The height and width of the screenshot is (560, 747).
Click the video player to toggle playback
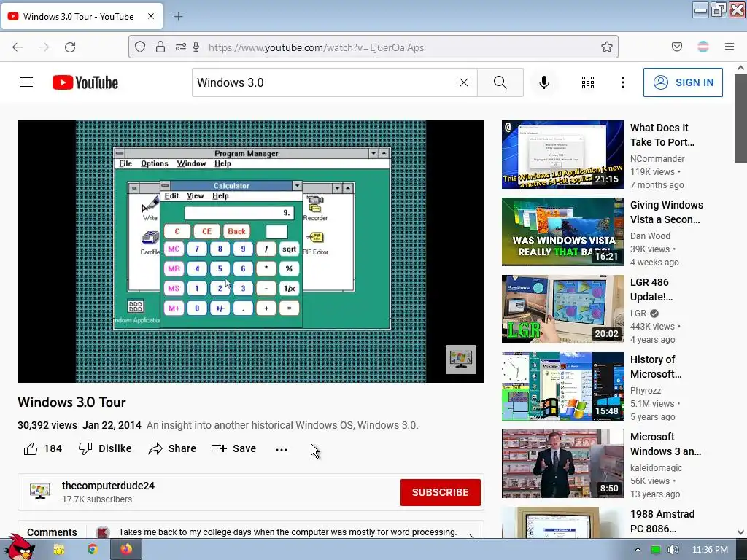[251, 252]
